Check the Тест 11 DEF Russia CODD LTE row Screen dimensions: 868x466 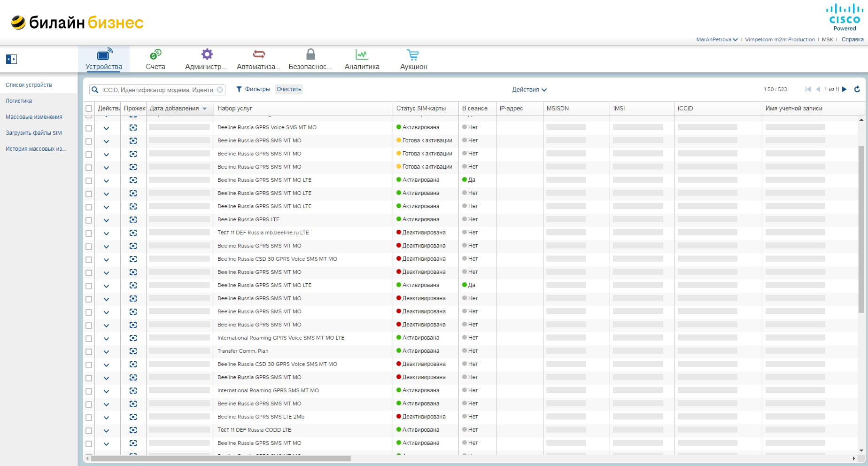pyautogui.click(x=89, y=430)
